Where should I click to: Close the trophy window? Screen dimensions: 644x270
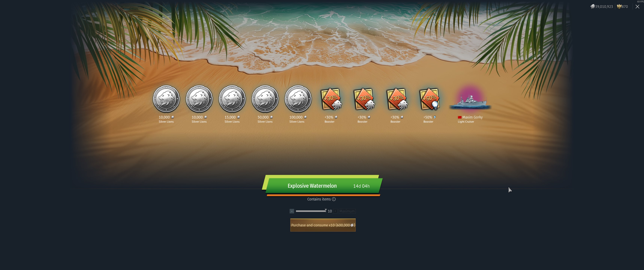tap(637, 7)
